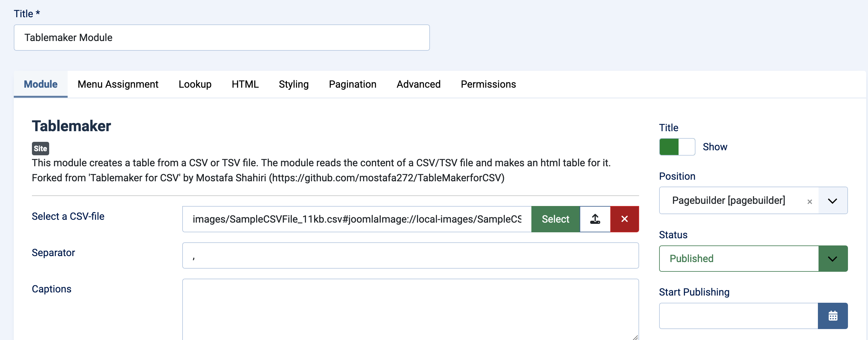Open the Status dropdown showing Published
This screenshot has width=868, height=340.
click(832, 259)
